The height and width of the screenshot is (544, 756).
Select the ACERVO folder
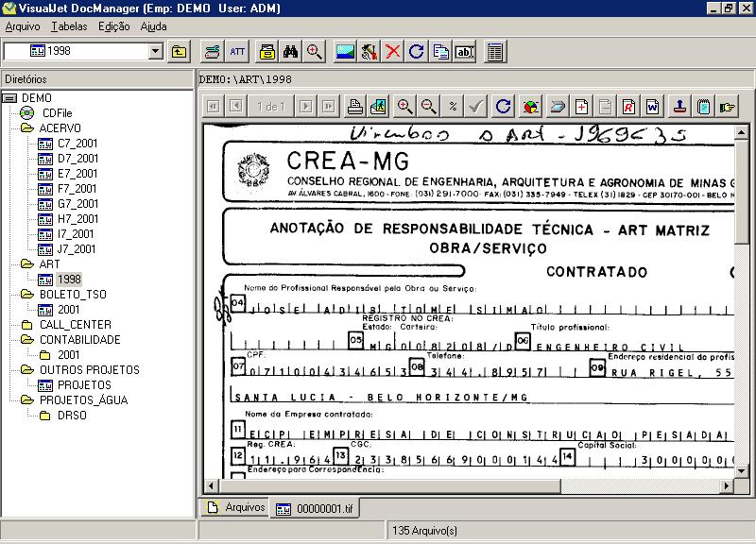click(60, 128)
